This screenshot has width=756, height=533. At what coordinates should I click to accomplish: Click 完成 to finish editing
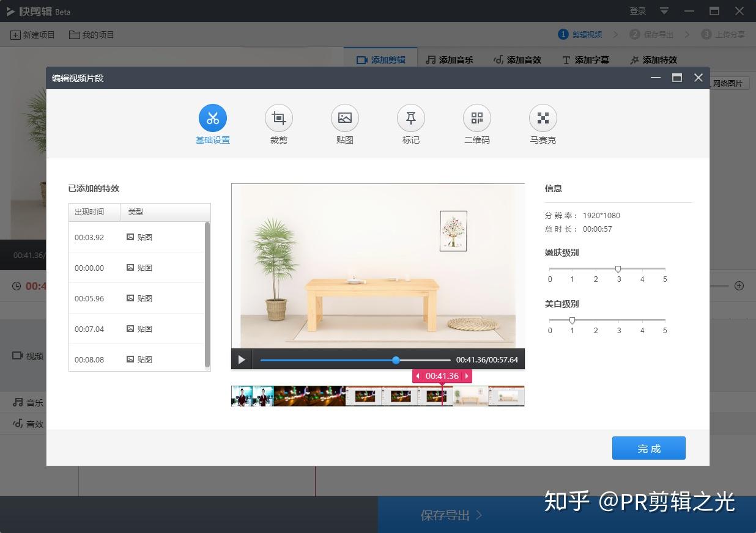coord(649,448)
